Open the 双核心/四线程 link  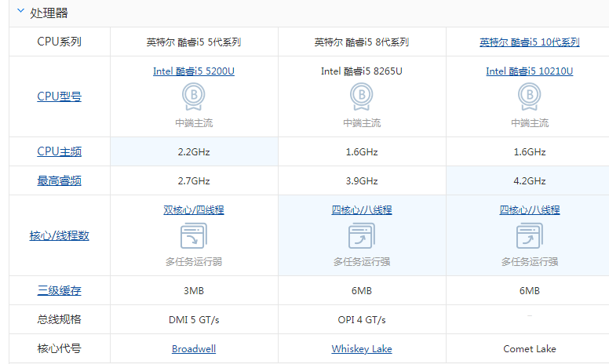click(193, 210)
